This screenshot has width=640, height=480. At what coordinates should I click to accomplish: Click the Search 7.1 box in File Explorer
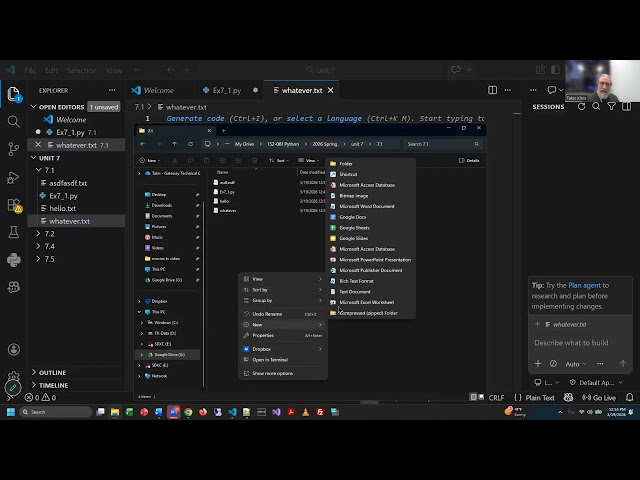click(x=442, y=144)
